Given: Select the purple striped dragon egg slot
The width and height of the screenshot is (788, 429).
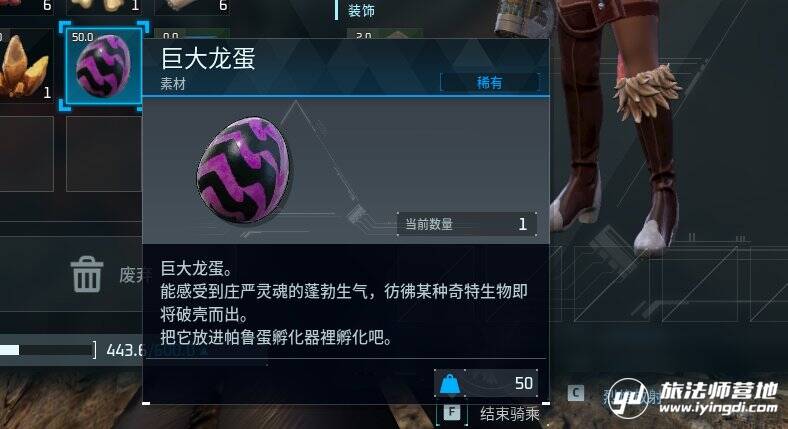Looking at the screenshot, I should coord(104,66).
